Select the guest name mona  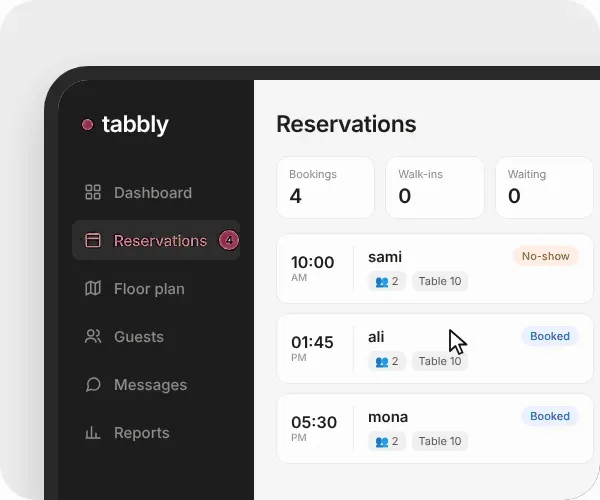point(388,417)
